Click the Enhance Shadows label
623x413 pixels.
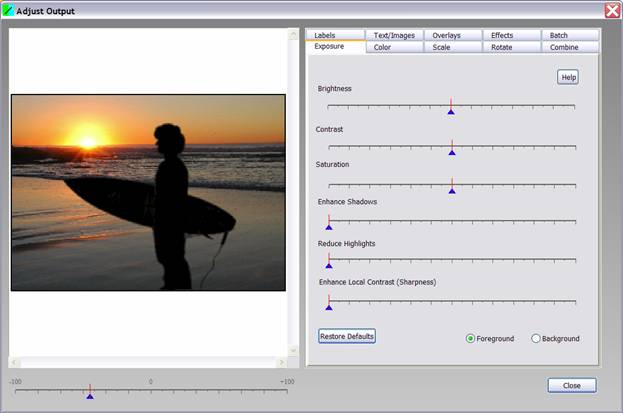click(x=347, y=202)
